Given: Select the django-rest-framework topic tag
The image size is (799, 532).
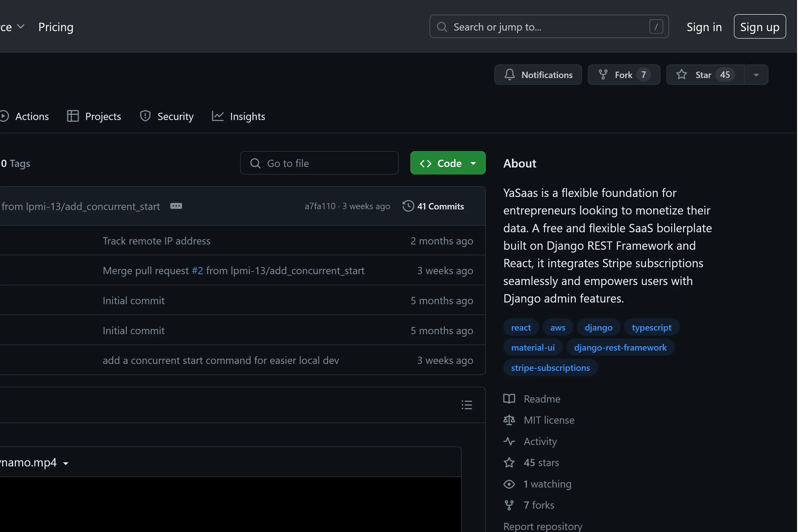Looking at the screenshot, I should pos(620,348).
